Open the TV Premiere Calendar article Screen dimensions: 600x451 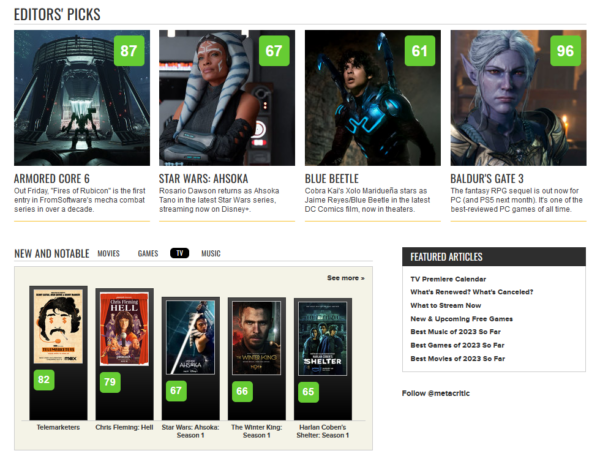point(448,279)
